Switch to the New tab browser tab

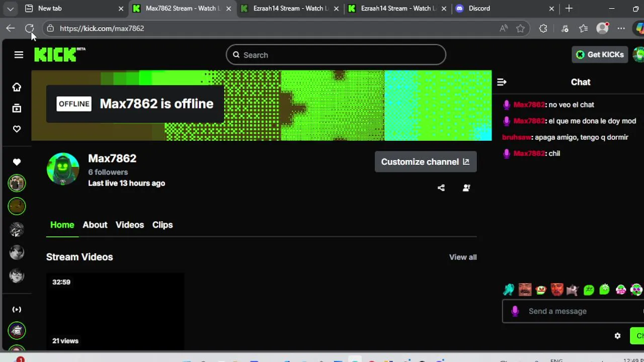pyautogui.click(x=73, y=9)
